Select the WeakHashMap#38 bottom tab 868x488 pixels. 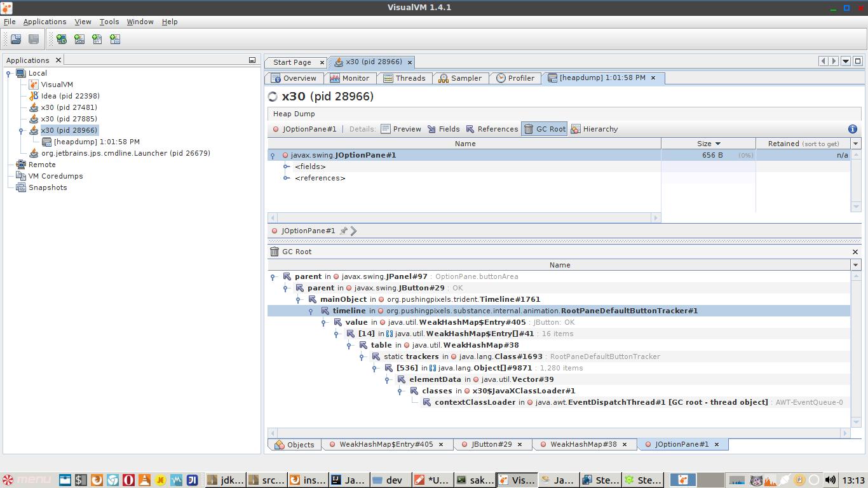pos(583,444)
